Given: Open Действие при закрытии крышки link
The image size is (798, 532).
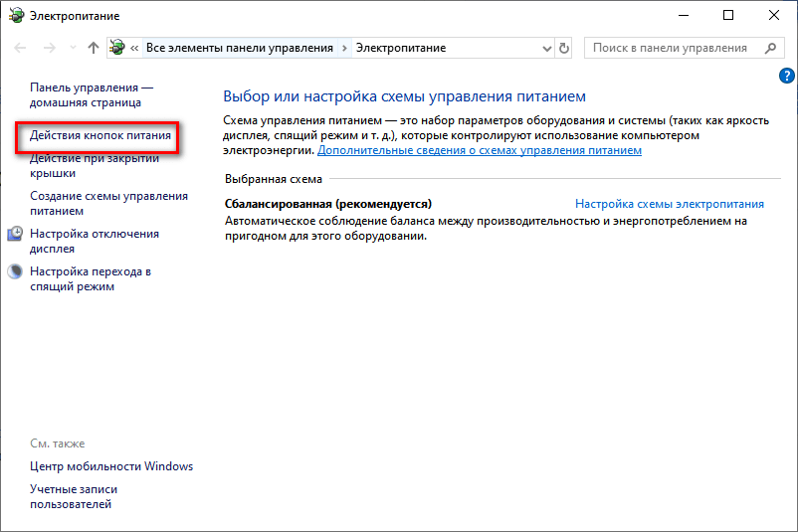Looking at the screenshot, I should coord(95,165).
